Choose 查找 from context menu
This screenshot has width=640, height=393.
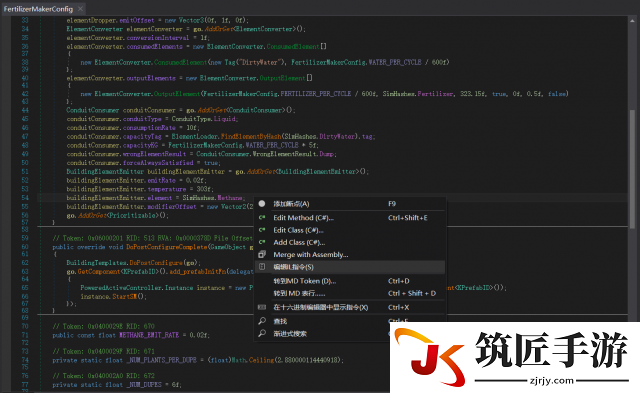[x=322, y=321]
